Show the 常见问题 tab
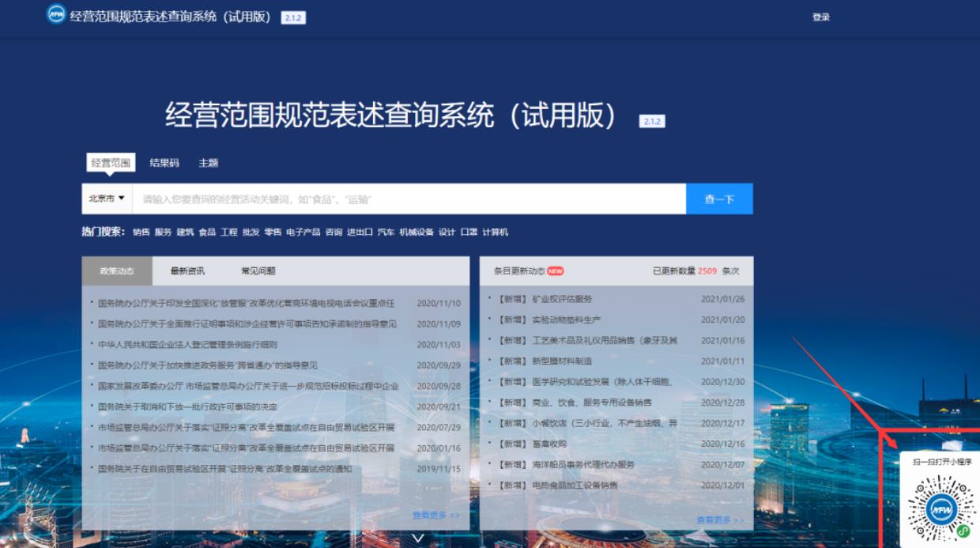 click(x=258, y=271)
